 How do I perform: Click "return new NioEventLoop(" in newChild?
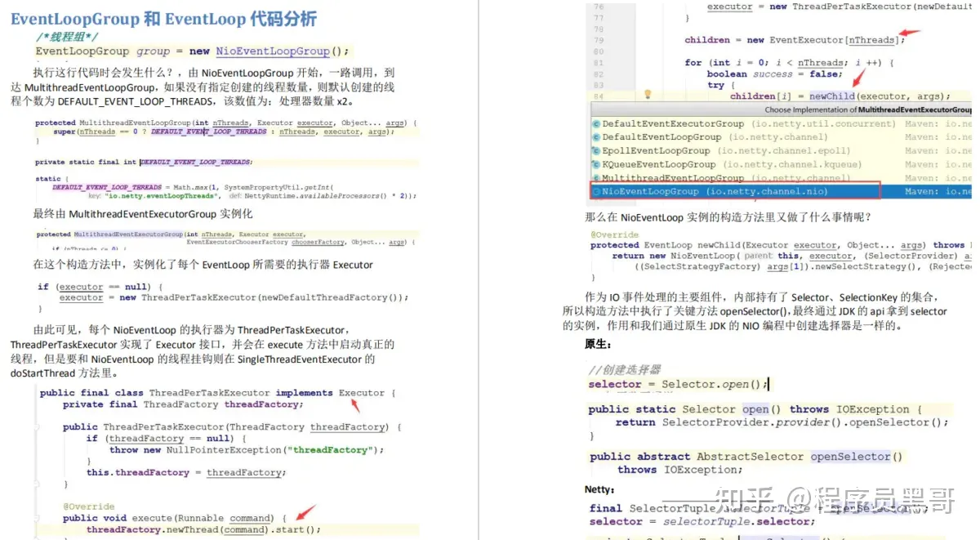[675, 256]
